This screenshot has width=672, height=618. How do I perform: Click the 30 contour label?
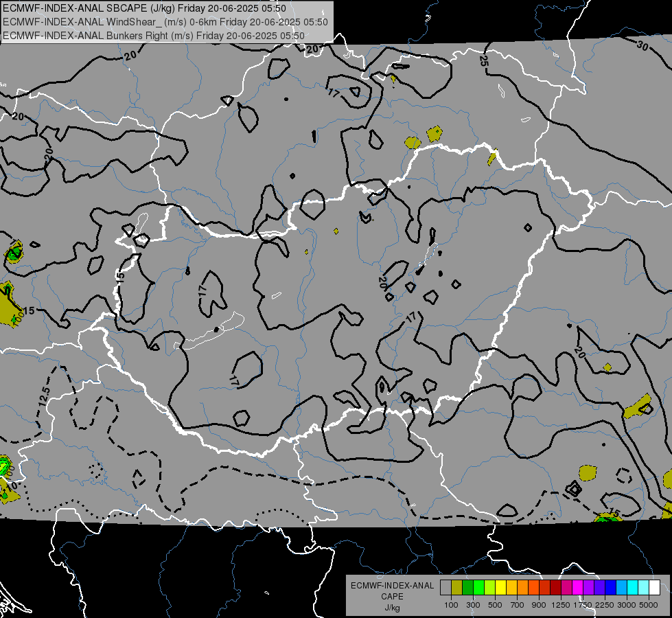point(642,45)
